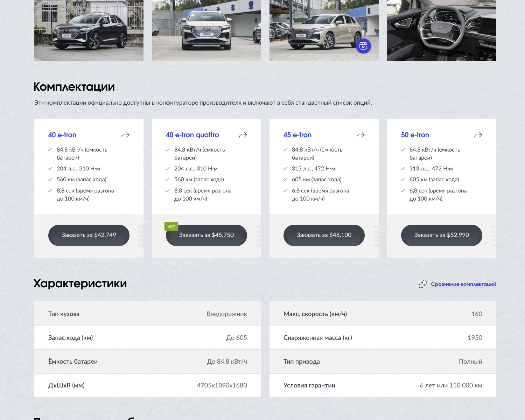The width and height of the screenshot is (525, 420).
Task: Click the arrow icon on 50 e-tron card
Action: pyautogui.click(x=478, y=135)
